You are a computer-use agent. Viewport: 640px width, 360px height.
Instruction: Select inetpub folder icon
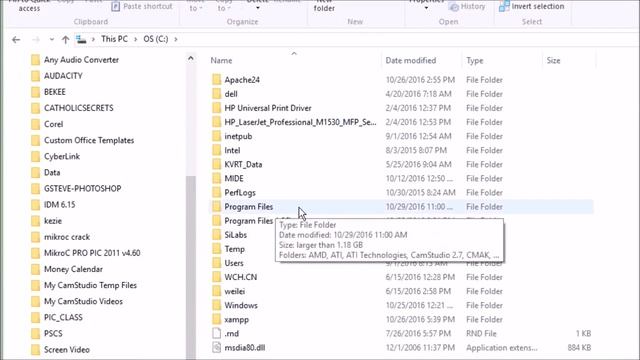(x=217, y=136)
